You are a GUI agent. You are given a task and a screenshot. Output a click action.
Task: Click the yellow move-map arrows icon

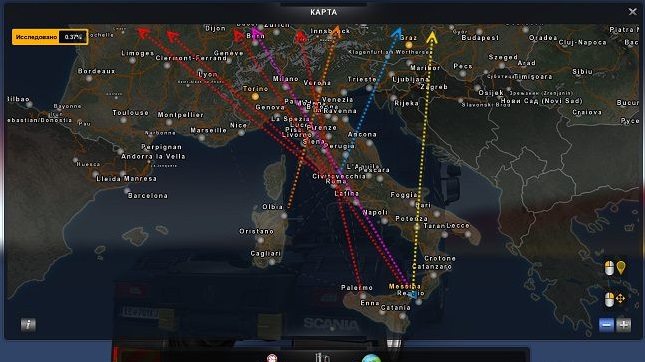click(620, 298)
